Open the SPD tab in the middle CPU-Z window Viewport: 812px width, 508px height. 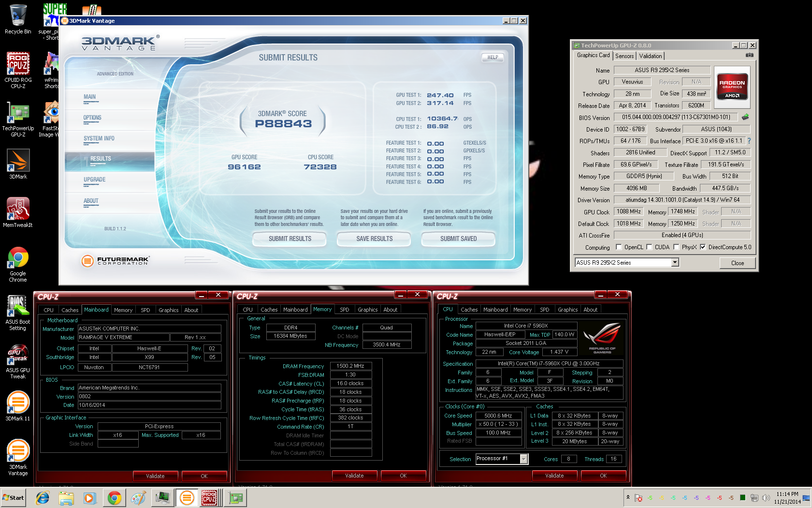[344, 310]
